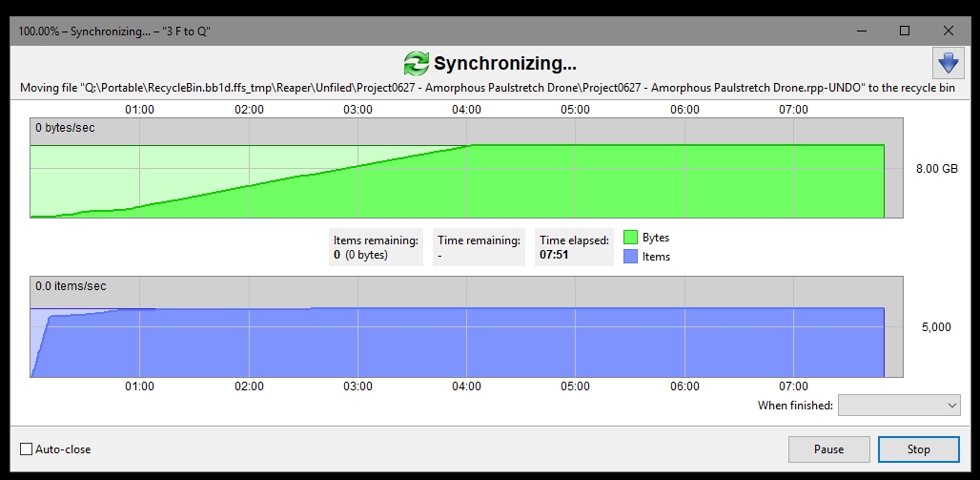
Task: Enable the Auto-close checkbox
Action: click(27, 449)
